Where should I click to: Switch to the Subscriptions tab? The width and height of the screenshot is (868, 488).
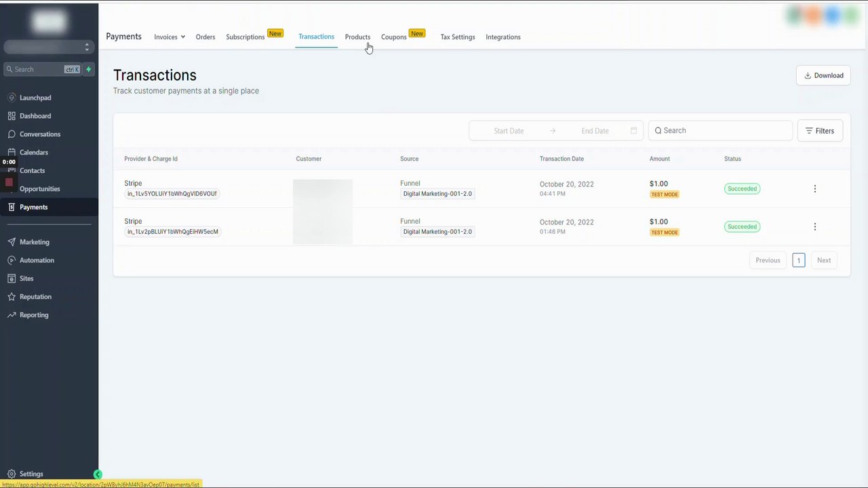point(245,37)
